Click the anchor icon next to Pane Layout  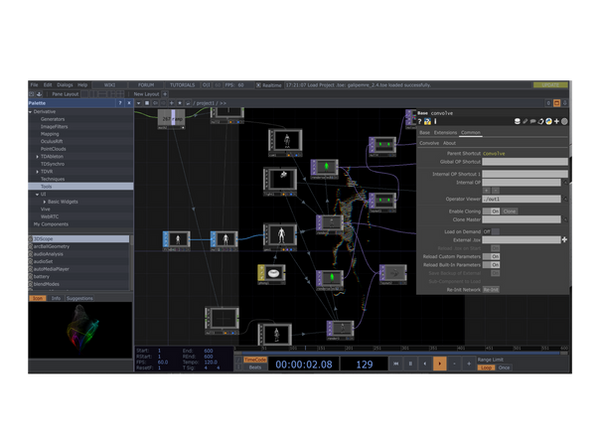coord(39,94)
